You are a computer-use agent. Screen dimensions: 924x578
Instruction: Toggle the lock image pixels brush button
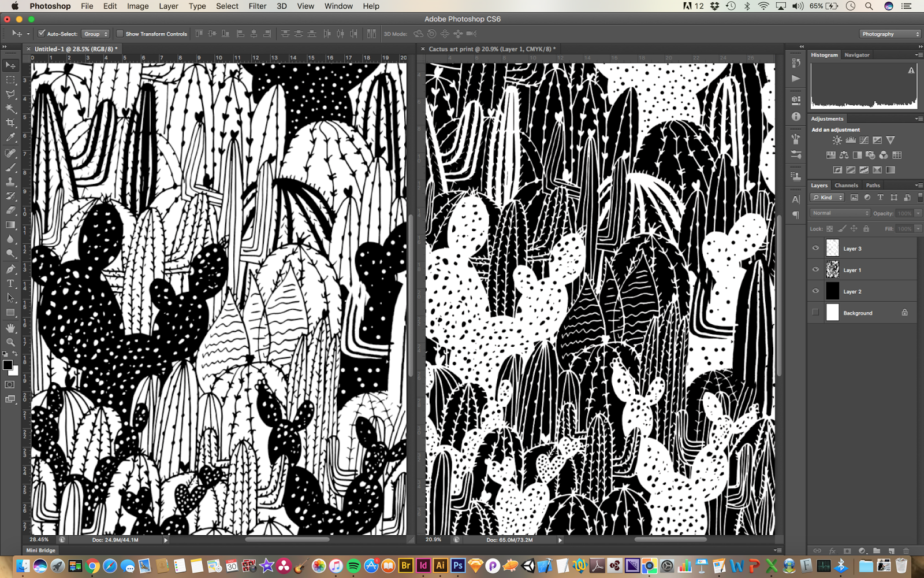(x=842, y=229)
